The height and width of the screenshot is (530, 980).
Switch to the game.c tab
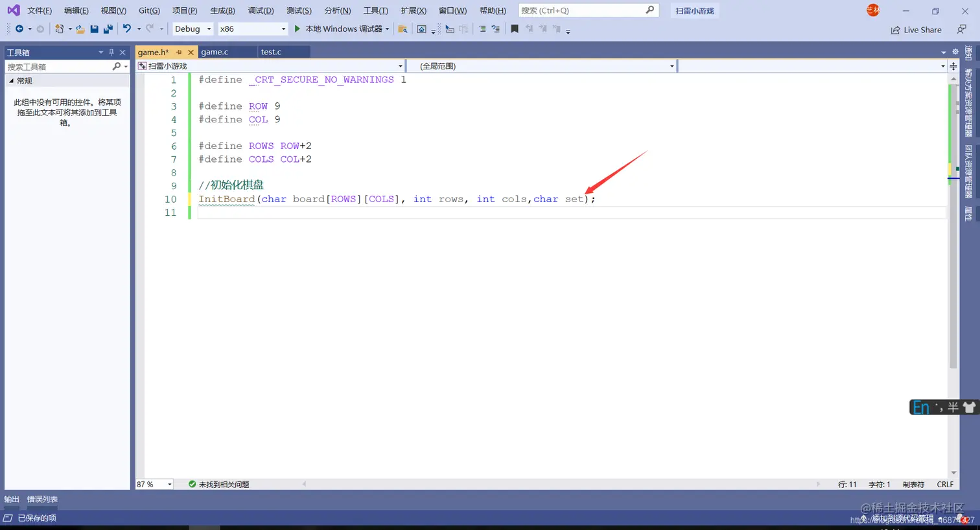point(215,52)
